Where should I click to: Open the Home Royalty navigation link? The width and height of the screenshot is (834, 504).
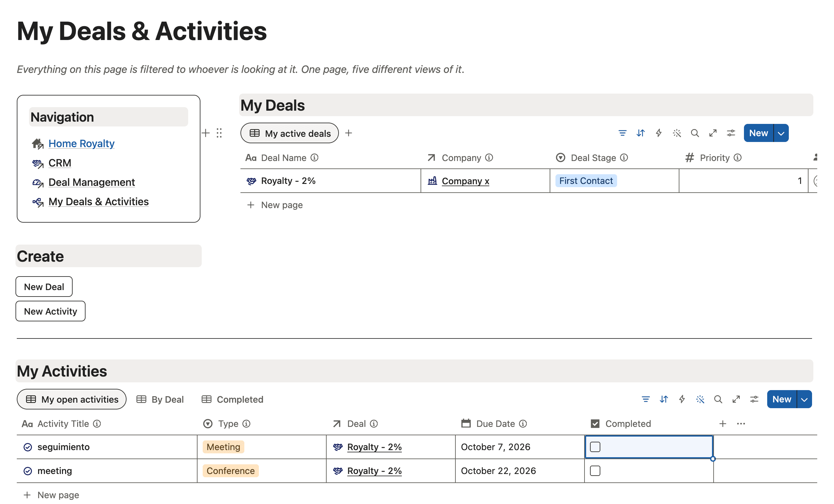point(82,144)
